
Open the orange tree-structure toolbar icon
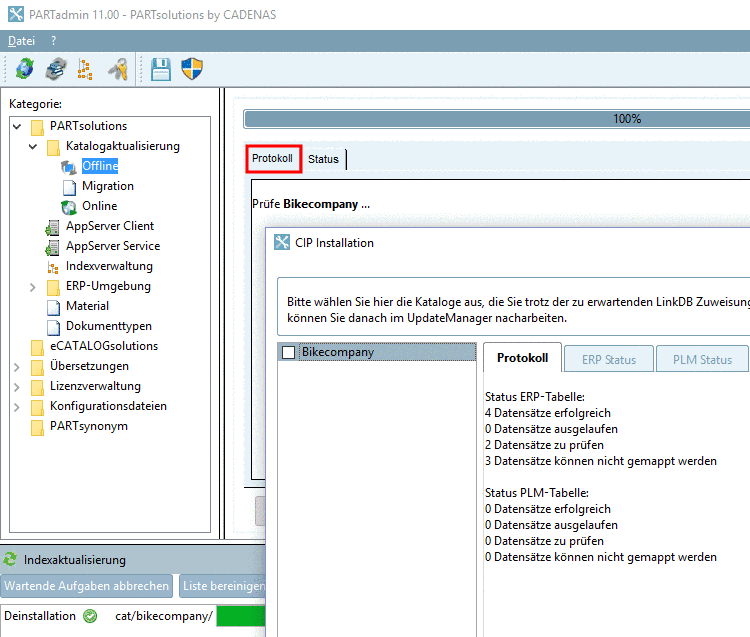85,69
